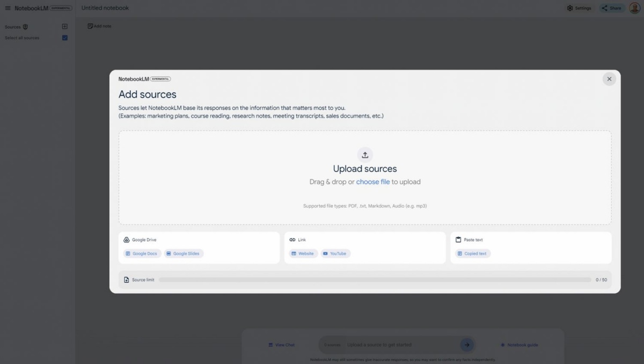Screen dimensions: 644x364
Task: Click the Source limit progress bar
Action: pos(375,280)
